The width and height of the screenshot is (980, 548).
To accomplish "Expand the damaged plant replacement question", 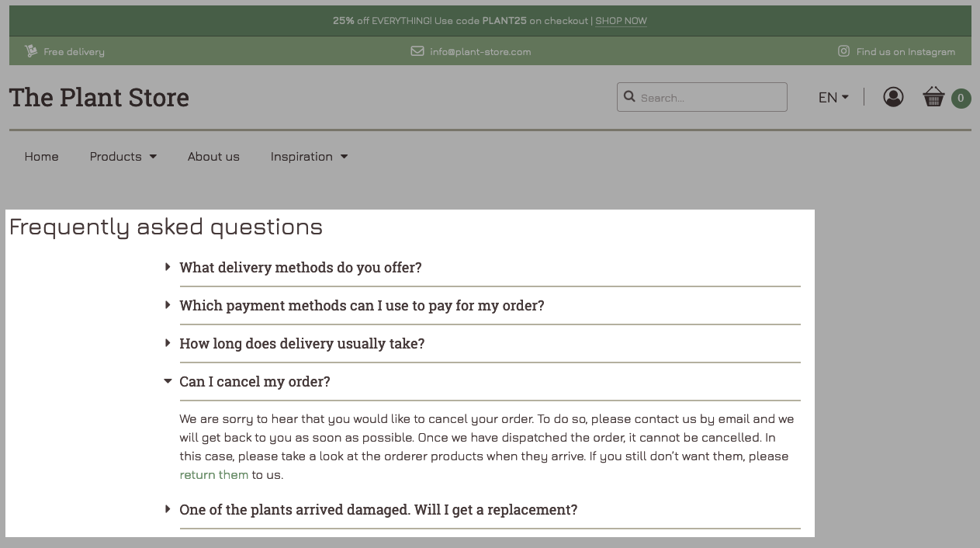I will click(x=378, y=509).
